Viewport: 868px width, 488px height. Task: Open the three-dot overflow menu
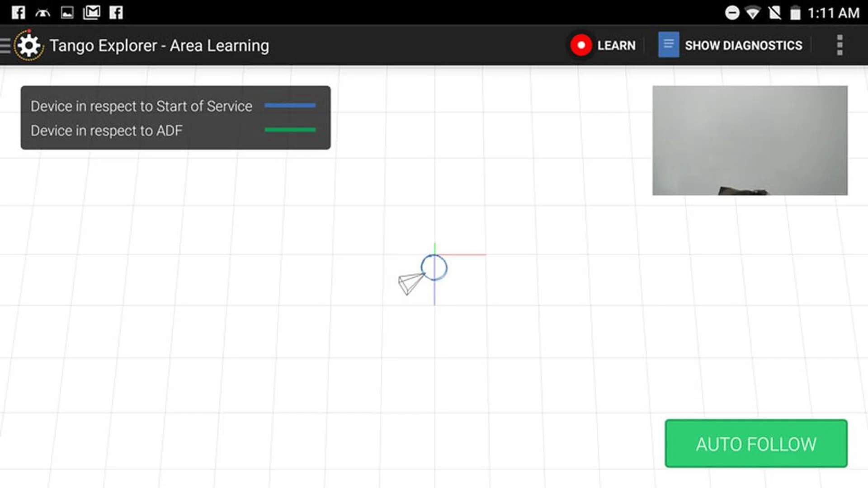pyautogui.click(x=840, y=45)
